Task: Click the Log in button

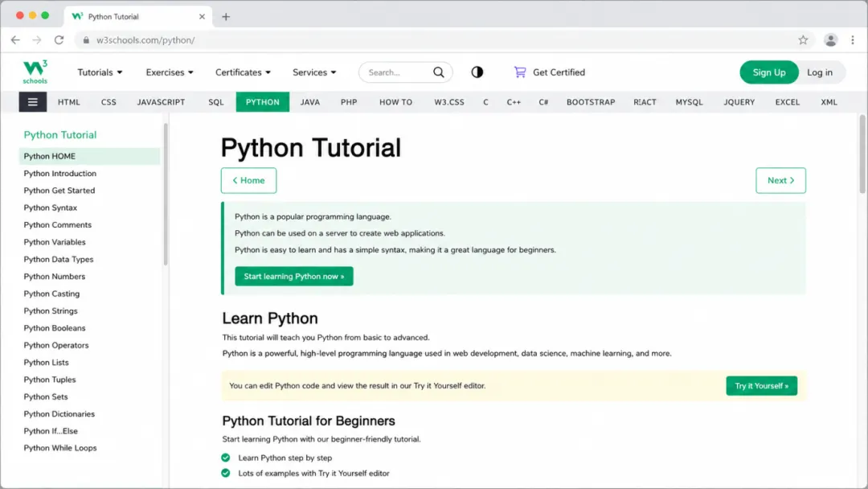Action: tap(819, 72)
